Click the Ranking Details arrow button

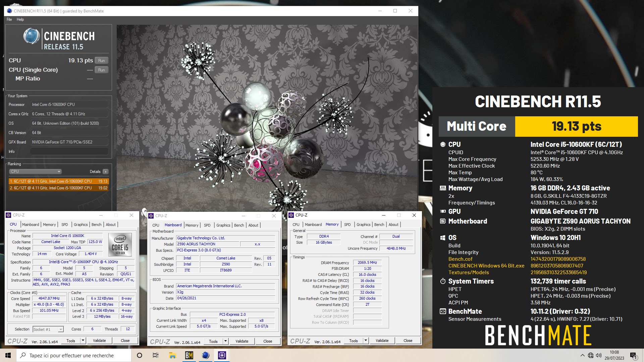pyautogui.click(x=106, y=172)
